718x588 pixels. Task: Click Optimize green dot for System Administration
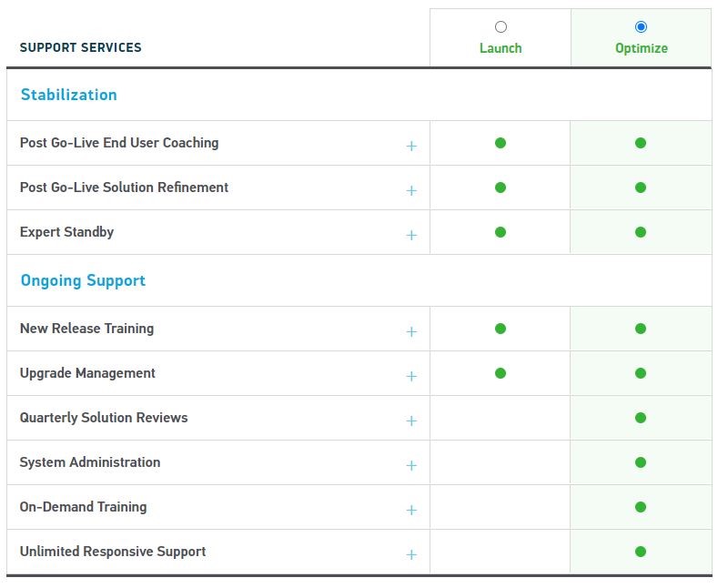[x=641, y=462]
